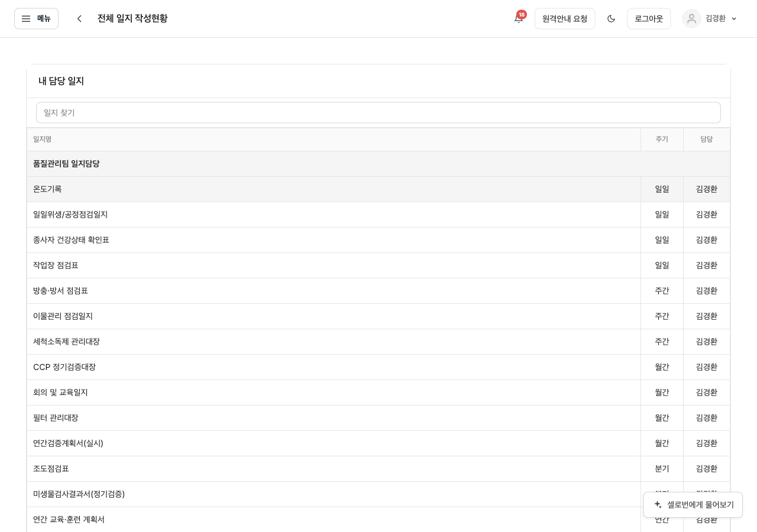Expand the 김경환 account dropdown chevron

tap(734, 18)
